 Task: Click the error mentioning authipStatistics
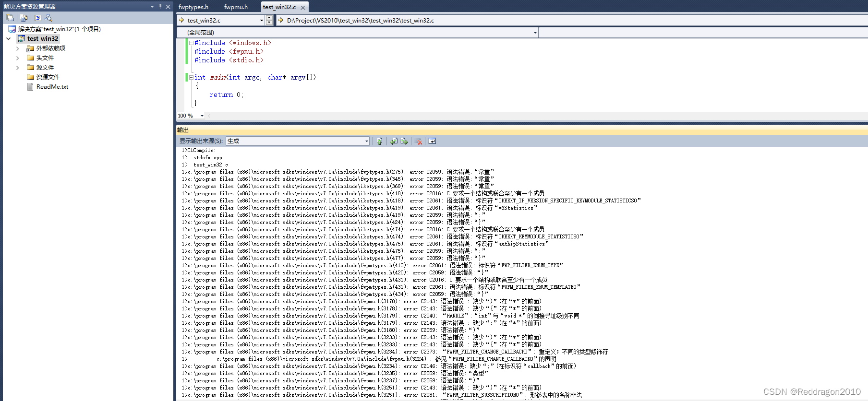pyautogui.click(x=365, y=244)
